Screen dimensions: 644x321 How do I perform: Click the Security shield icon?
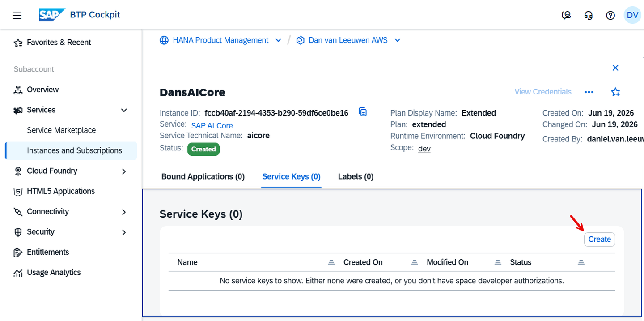pyautogui.click(x=18, y=232)
